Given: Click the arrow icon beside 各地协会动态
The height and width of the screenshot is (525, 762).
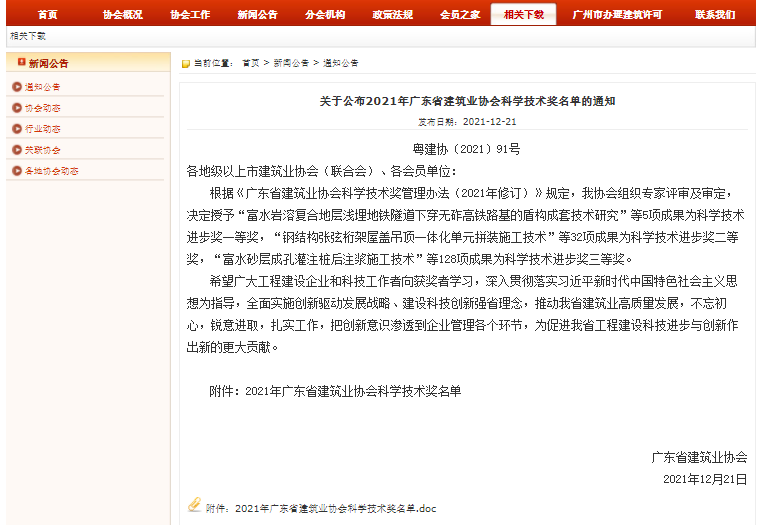Looking at the screenshot, I should coord(17,171).
